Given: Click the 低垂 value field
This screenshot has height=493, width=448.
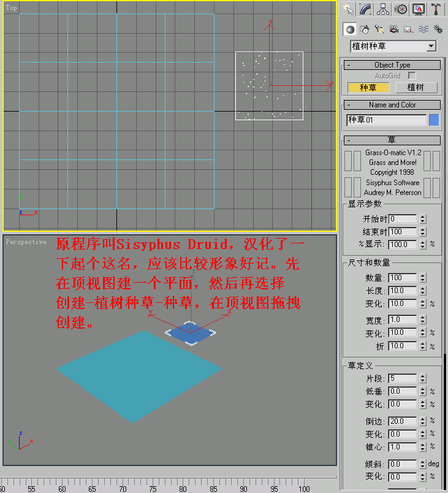Looking at the screenshot, I should tap(403, 391).
